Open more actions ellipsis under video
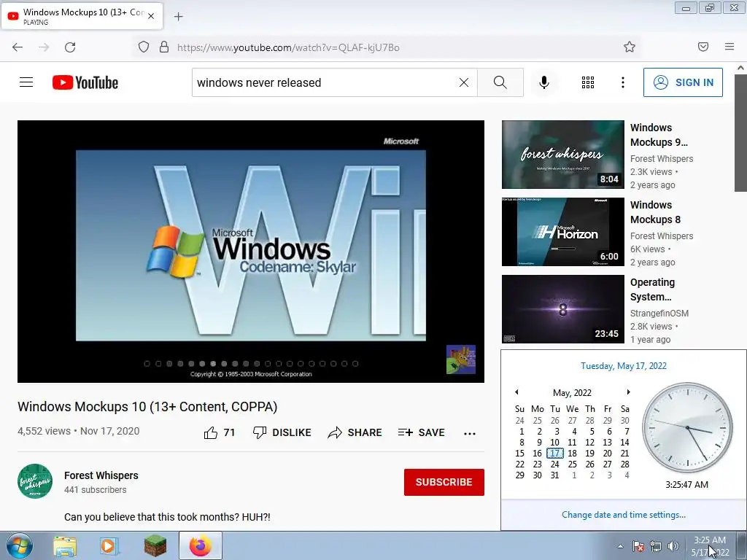747x560 pixels. (x=470, y=433)
